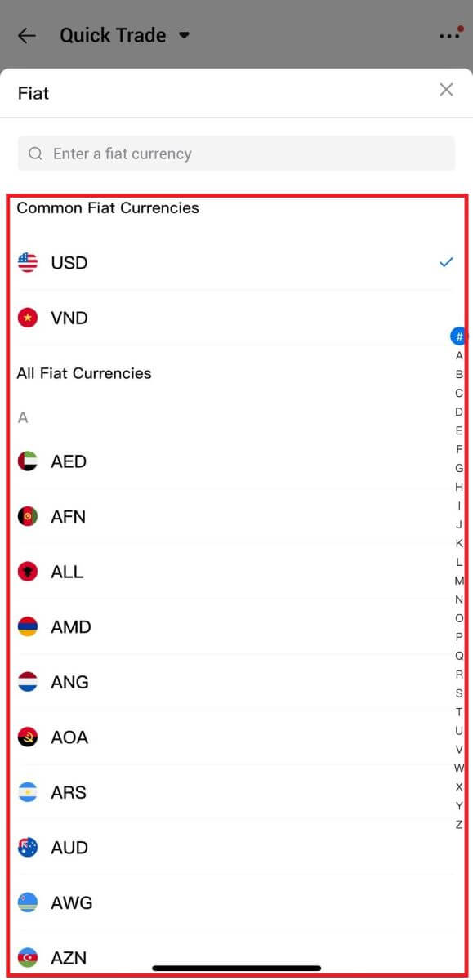Tap the ARS Argentina flag icon
This screenshot has height=980, width=473.
[x=29, y=792]
